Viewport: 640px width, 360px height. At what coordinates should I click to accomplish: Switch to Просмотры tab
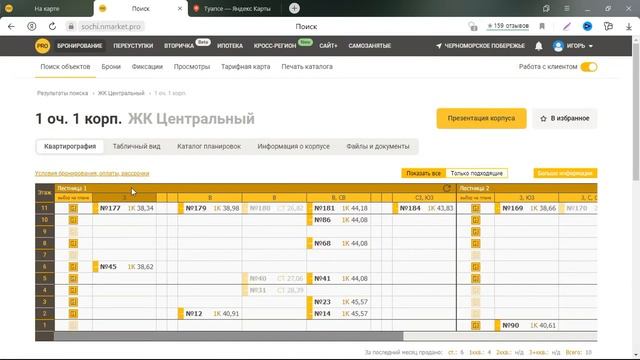192,67
